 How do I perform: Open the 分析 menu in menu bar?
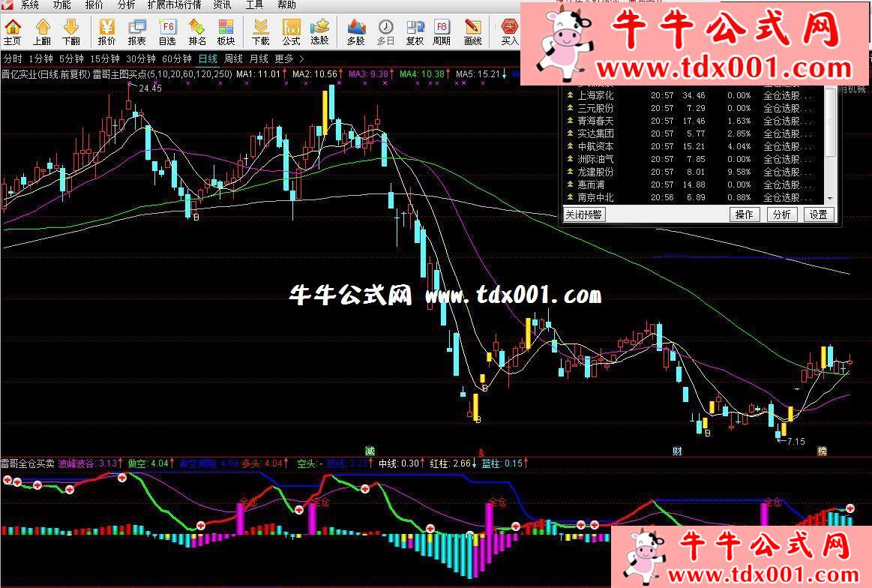(x=126, y=5)
